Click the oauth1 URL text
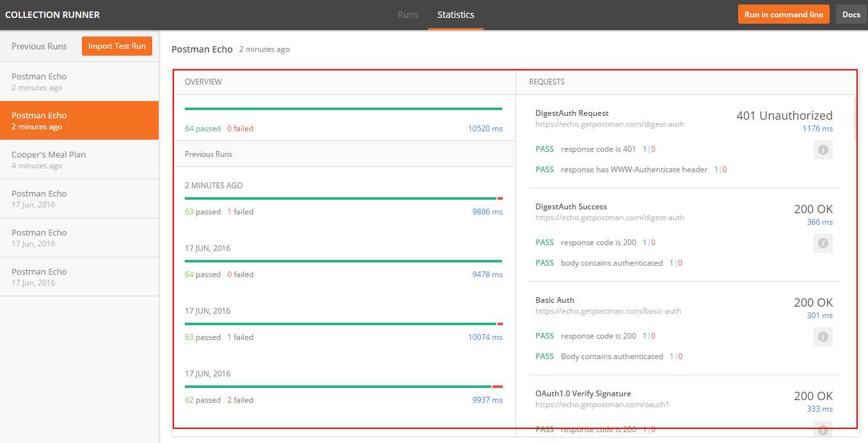Image resolution: width=868 pixels, height=443 pixels. [x=603, y=405]
